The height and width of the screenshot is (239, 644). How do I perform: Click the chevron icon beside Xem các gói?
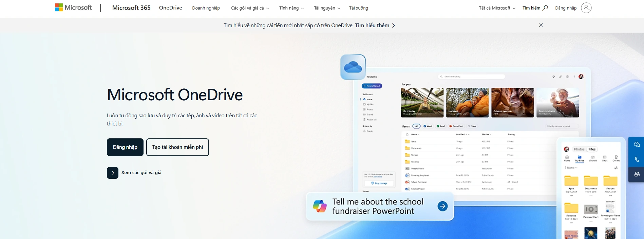pos(113,173)
